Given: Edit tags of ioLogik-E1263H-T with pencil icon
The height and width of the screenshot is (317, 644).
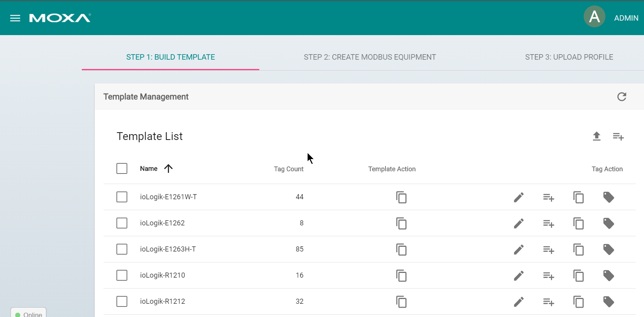Looking at the screenshot, I should point(519,250).
